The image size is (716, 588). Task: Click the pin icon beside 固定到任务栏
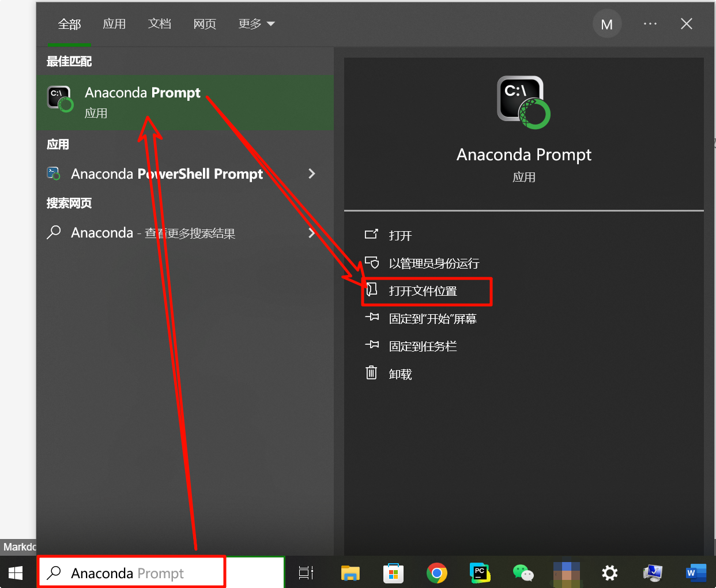click(372, 345)
